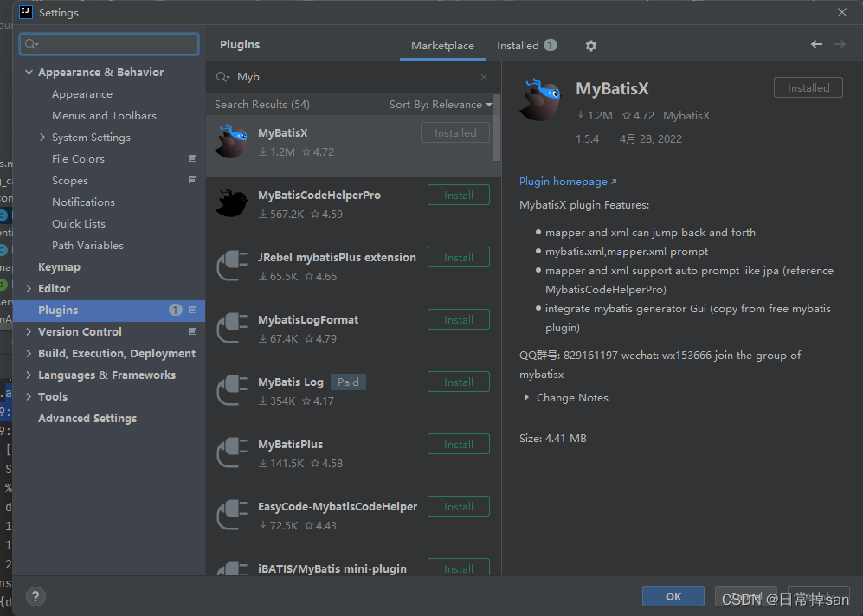Click the project-level icon beside File Colors
Screen dimensions: 863x616
(193, 159)
